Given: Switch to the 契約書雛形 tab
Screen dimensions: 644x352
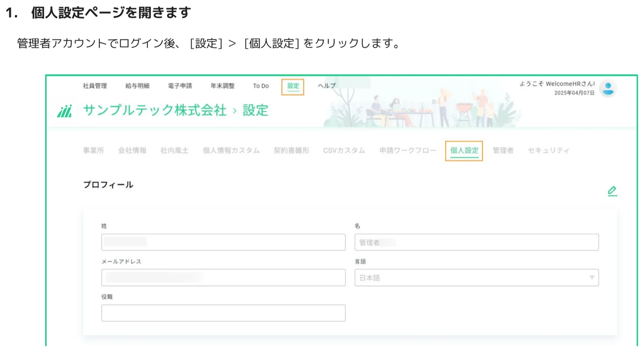Looking at the screenshot, I should pyautogui.click(x=291, y=150).
